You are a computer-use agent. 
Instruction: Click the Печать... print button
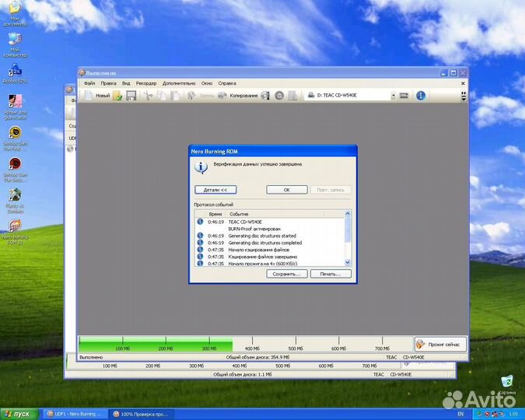coord(331,274)
